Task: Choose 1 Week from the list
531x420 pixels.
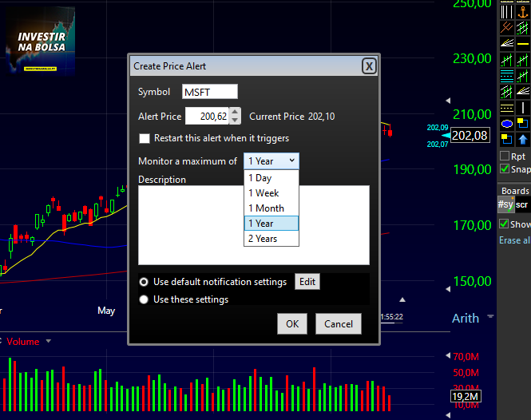Action: click(271, 193)
